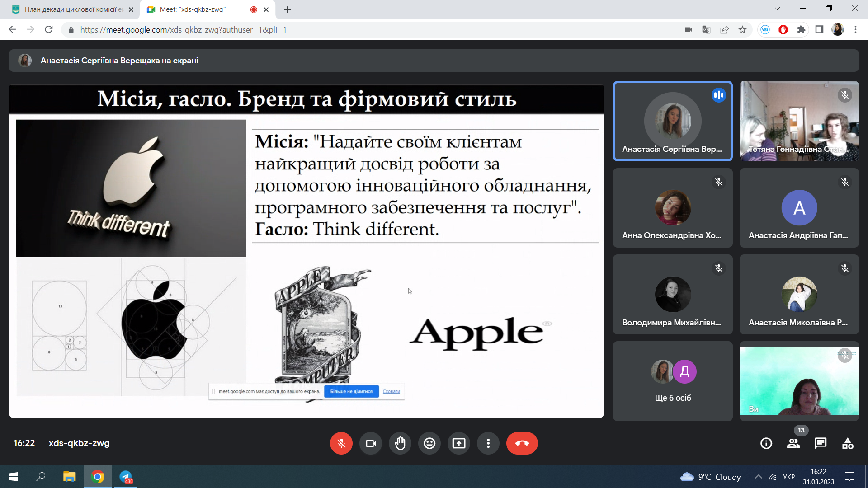868x488 pixels.
Task: Open a new browser tab
Action: click(288, 9)
